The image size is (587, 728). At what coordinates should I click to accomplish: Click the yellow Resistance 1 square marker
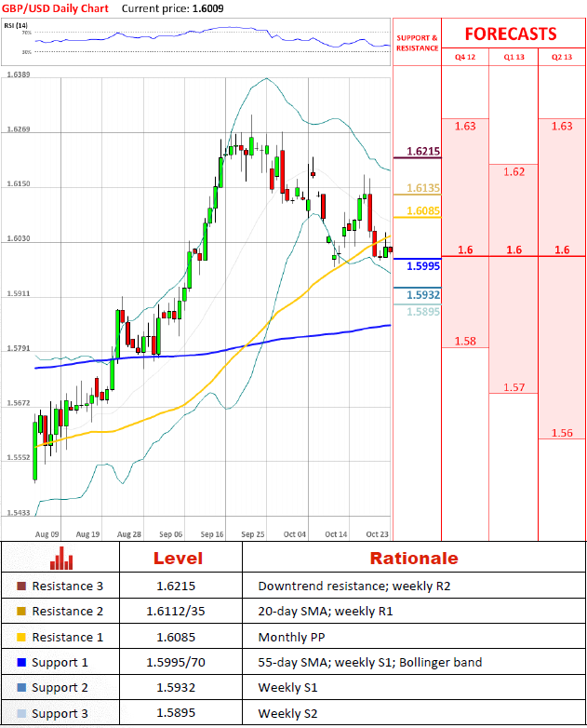[x=21, y=638]
